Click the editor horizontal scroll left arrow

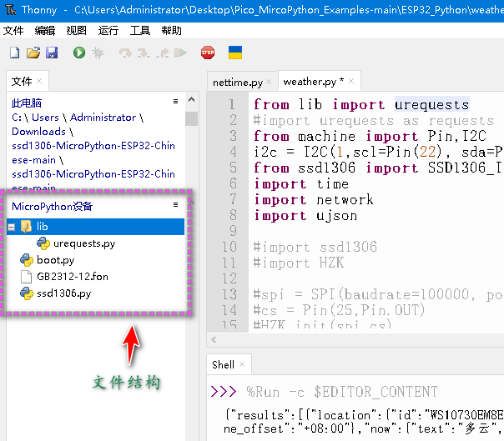tap(214, 339)
